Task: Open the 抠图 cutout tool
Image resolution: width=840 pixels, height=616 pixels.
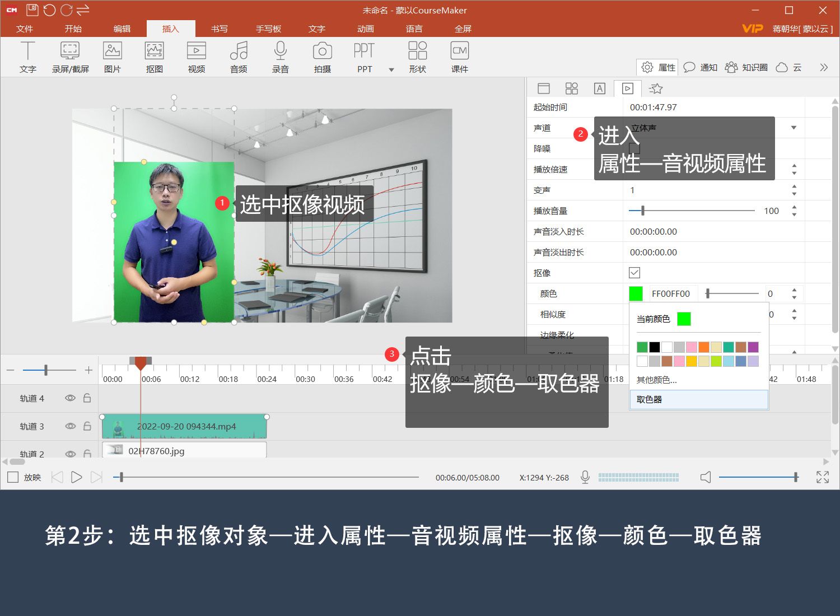Action: tap(154, 57)
